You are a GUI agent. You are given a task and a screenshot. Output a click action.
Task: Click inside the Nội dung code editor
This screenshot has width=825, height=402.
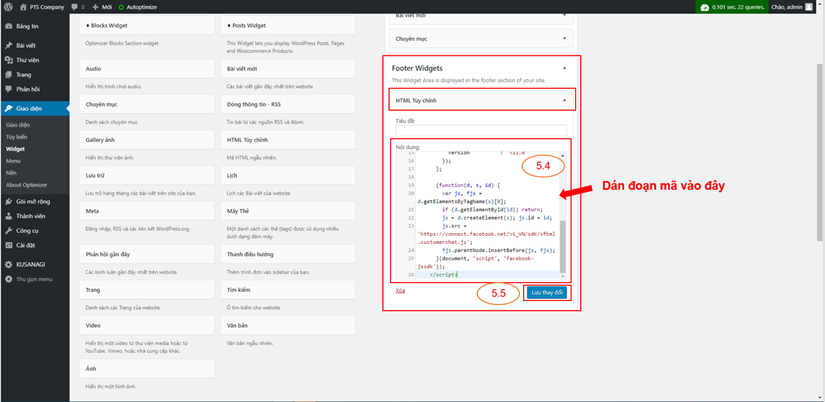tap(479, 216)
